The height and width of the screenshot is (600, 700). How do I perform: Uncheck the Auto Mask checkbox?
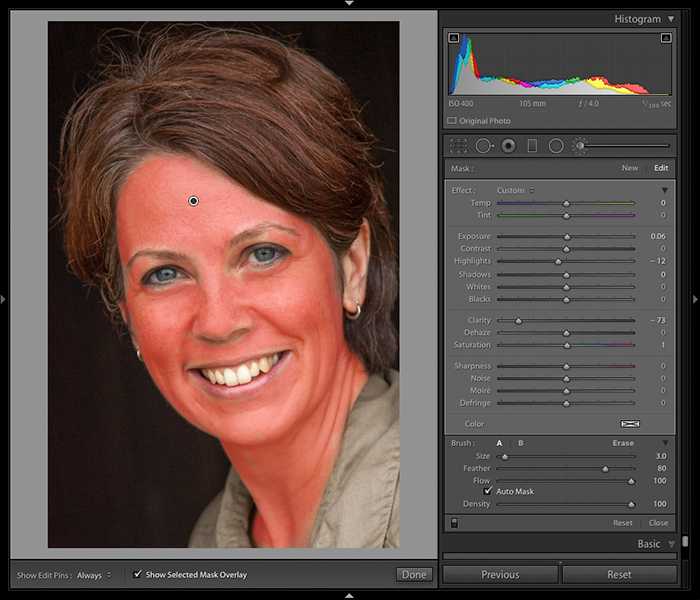[x=488, y=491]
